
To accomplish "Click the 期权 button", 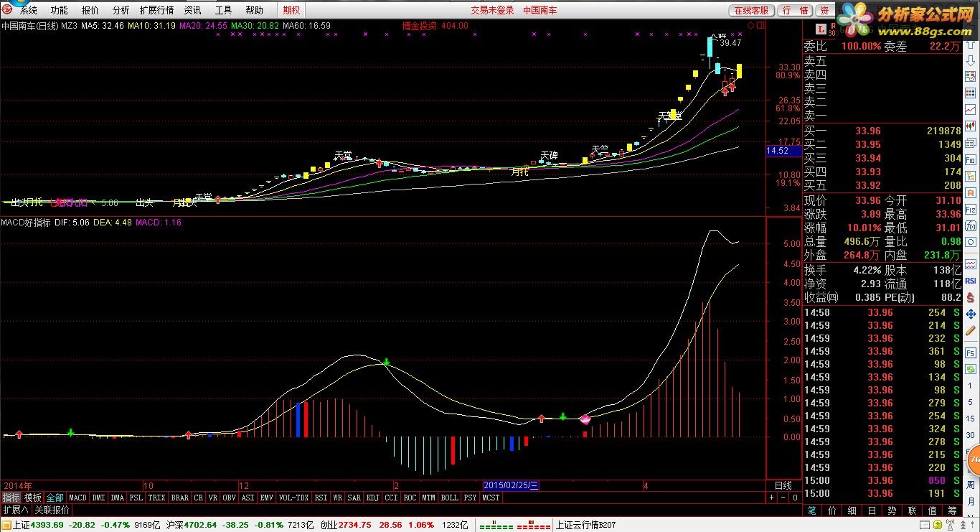I will pos(291,10).
